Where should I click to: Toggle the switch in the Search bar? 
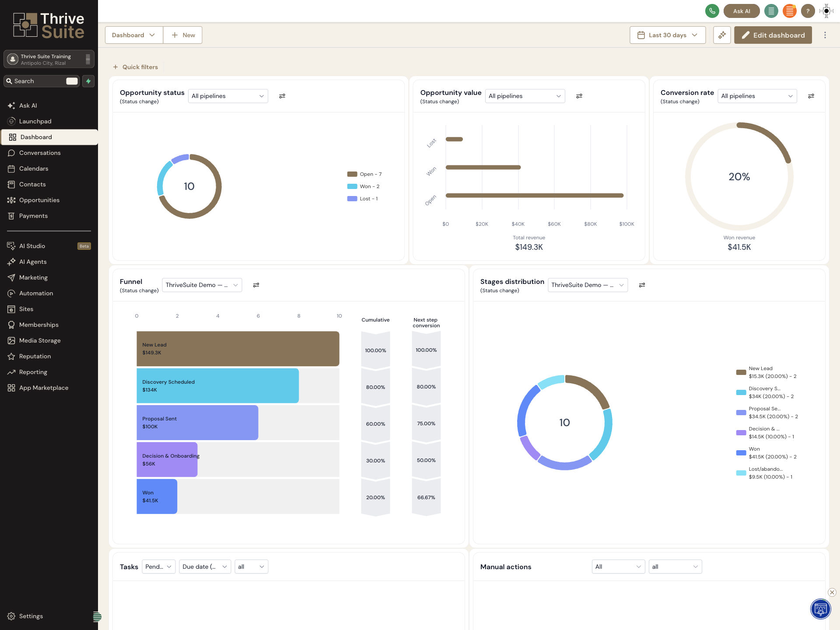(x=72, y=81)
